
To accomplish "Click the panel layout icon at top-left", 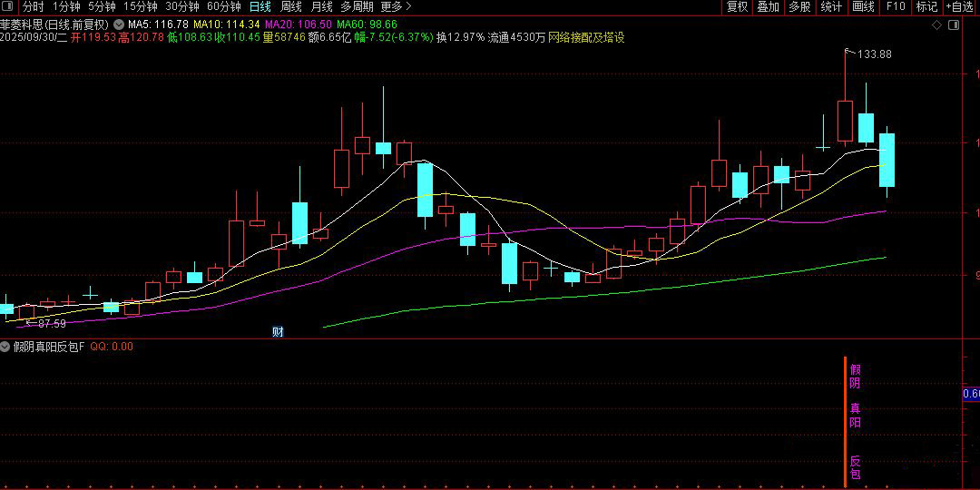I will (8, 7).
